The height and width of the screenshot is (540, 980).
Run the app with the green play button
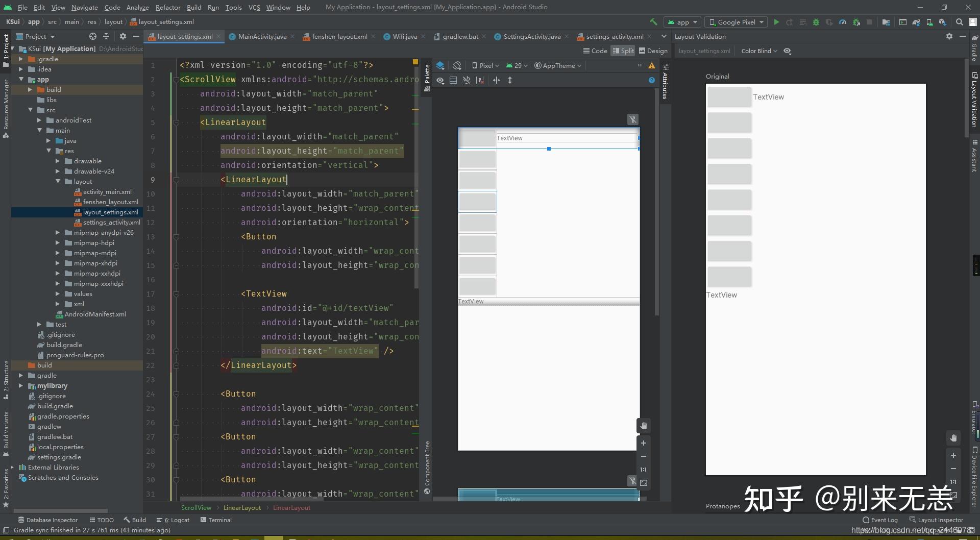pyautogui.click(x=776, y=22)
